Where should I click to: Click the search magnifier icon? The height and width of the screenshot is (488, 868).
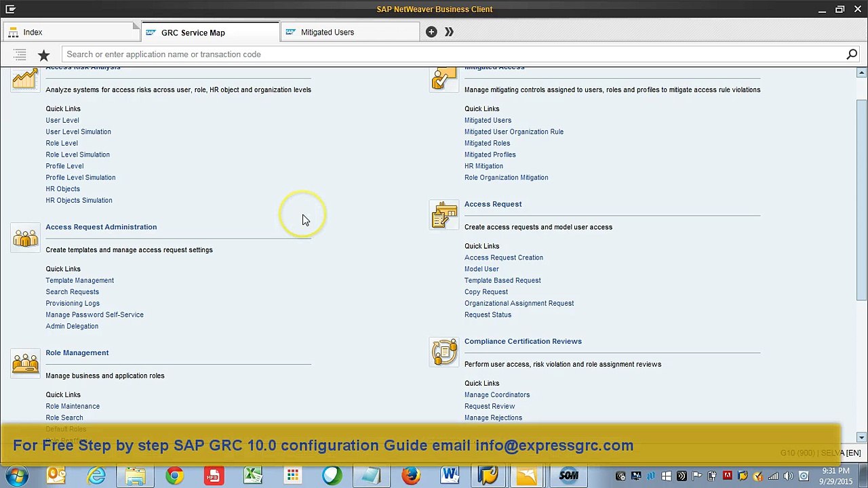tap(852, 54)
